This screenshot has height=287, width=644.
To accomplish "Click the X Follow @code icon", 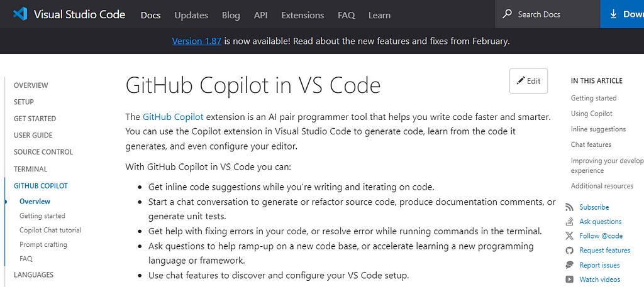I will [x=569, y=236].
